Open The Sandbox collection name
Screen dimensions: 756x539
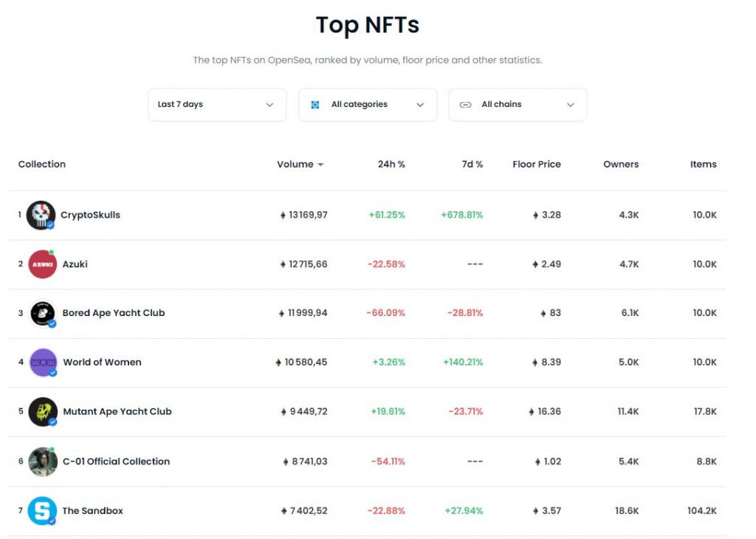coord(92,511)
